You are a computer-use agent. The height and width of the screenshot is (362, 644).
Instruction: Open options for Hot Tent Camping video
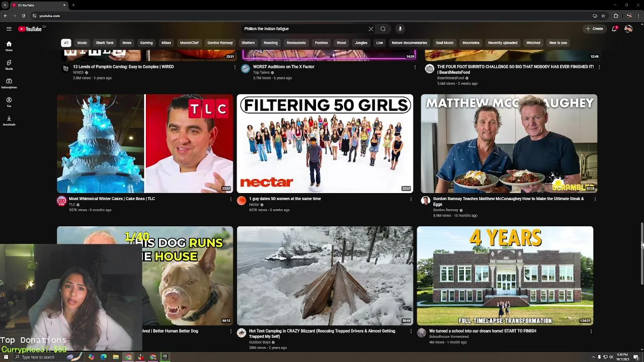click(x=411, y=331)
